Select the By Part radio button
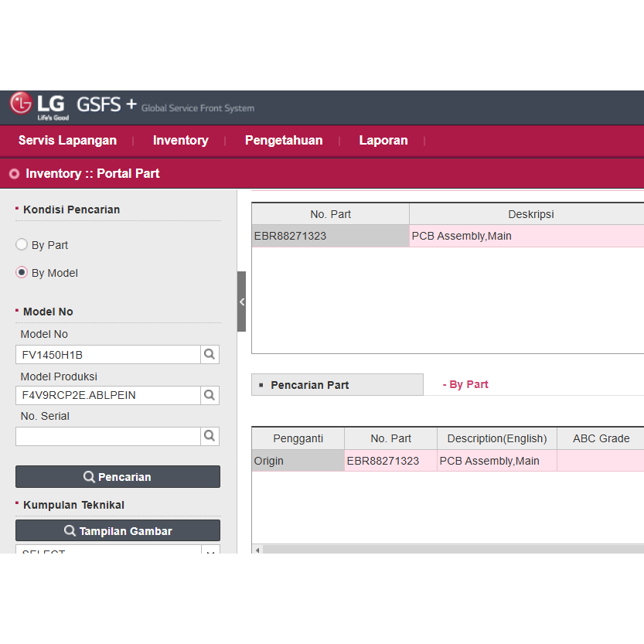 [22, 245]
